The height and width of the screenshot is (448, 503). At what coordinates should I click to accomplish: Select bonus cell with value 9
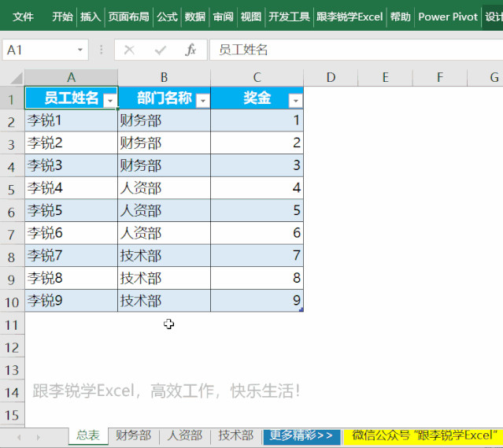[x=257, y=301]
